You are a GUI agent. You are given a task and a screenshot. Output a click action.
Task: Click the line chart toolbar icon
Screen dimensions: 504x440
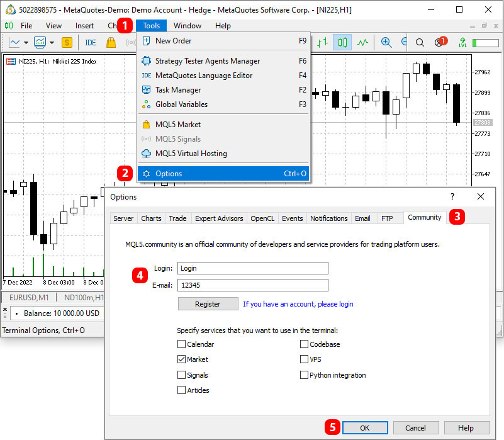[x=14, y=42]
